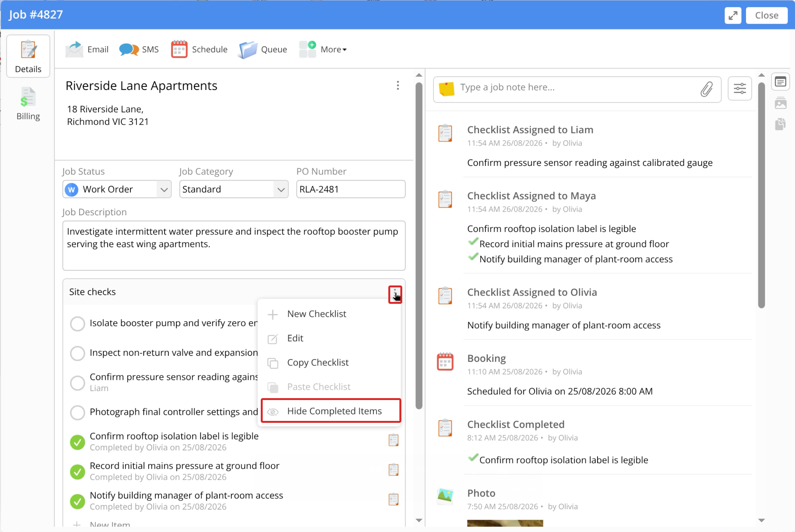Untick Record initial mains pressure item
795x532 pixels.
pyautogui.click(x=77, y=472)
